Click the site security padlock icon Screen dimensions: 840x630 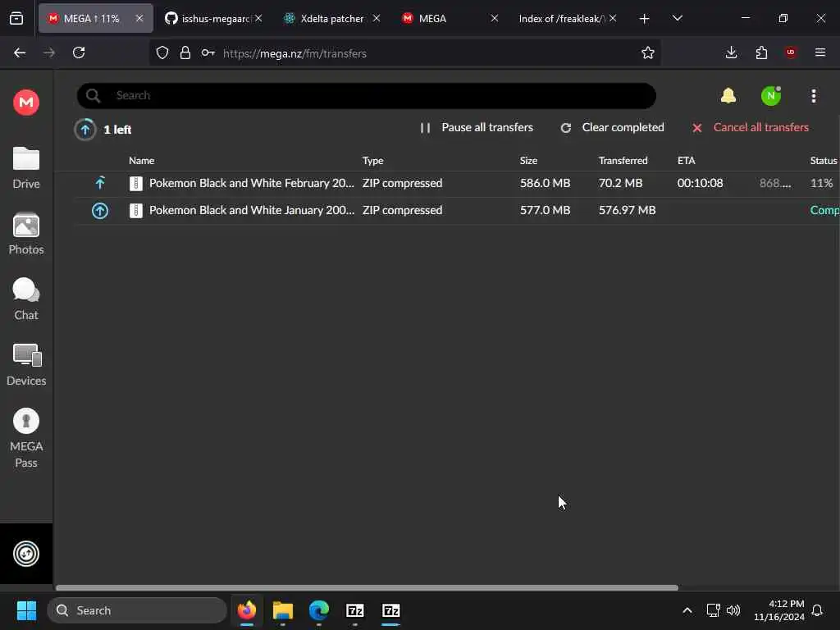(x=185, y=52)
